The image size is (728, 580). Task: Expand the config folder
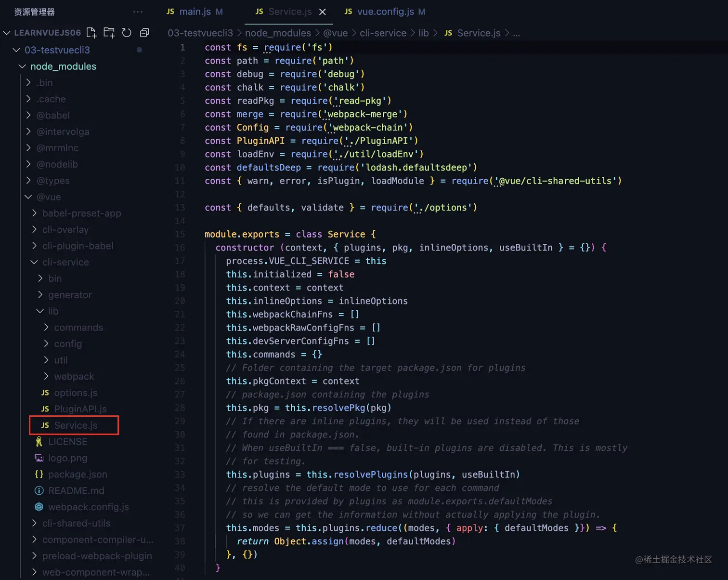[x=46, y=344]
